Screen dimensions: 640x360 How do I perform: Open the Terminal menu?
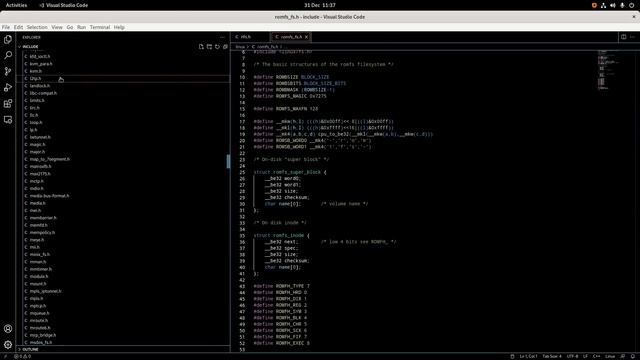point(100,27)
